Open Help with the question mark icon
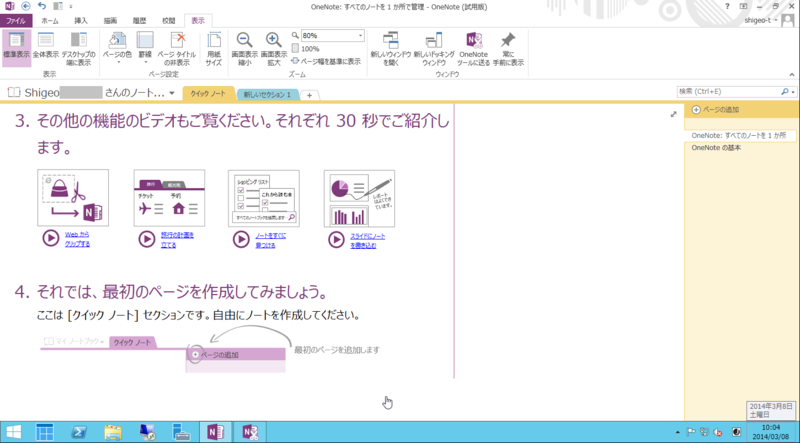Image resolution: width=800 pixels, height=443 pixels. point(727,6)
